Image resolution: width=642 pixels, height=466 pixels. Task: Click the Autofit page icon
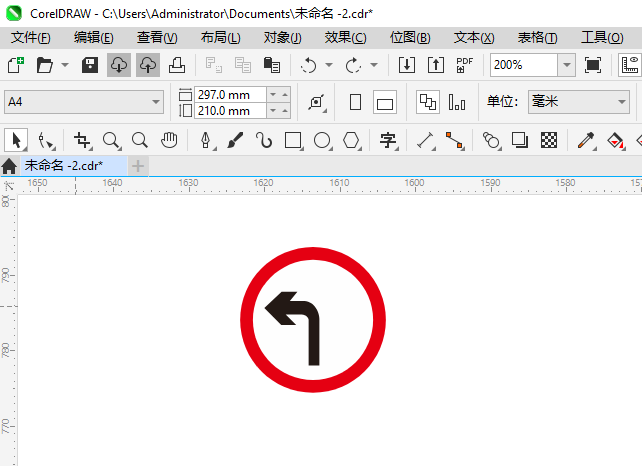pyautogui.click(x=317, y=102)
